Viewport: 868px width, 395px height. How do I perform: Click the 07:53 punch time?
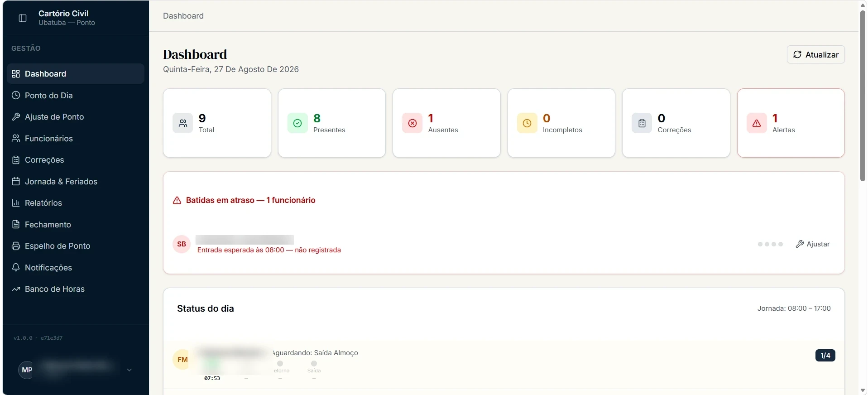click(212, 378)
